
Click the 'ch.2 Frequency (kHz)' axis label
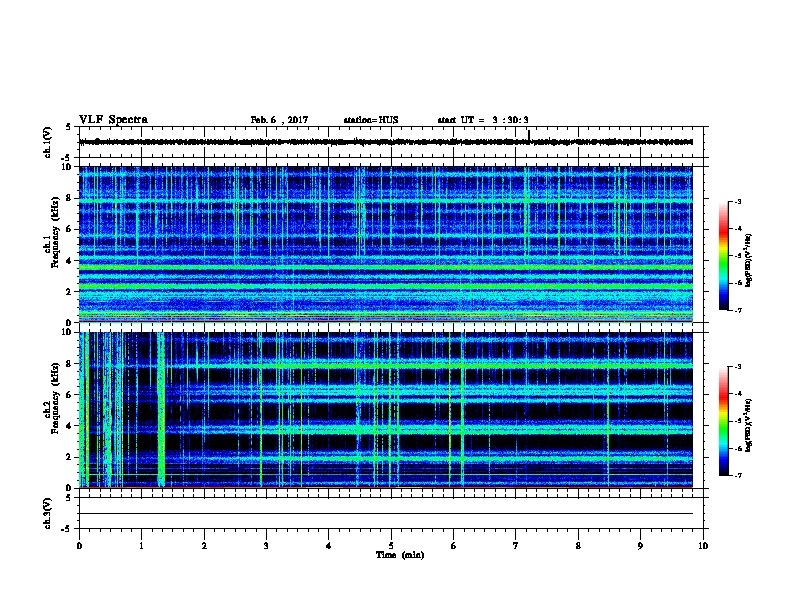52,397
